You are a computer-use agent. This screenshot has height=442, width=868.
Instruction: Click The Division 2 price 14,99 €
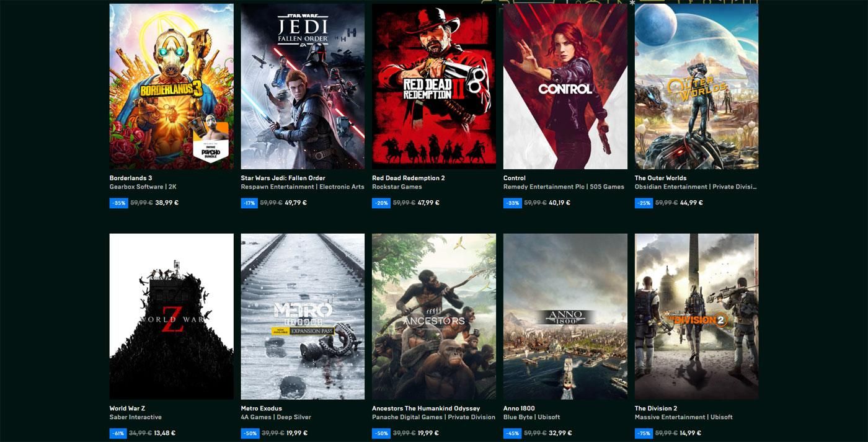pyautogui.click(x=691, y=433)
